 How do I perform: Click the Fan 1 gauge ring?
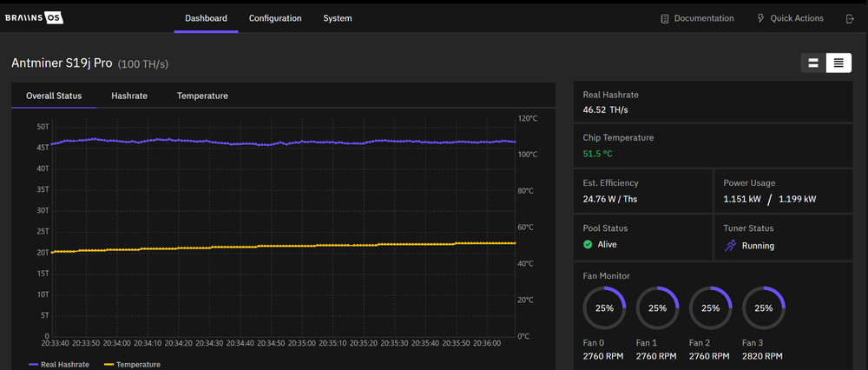click(658, 308)
